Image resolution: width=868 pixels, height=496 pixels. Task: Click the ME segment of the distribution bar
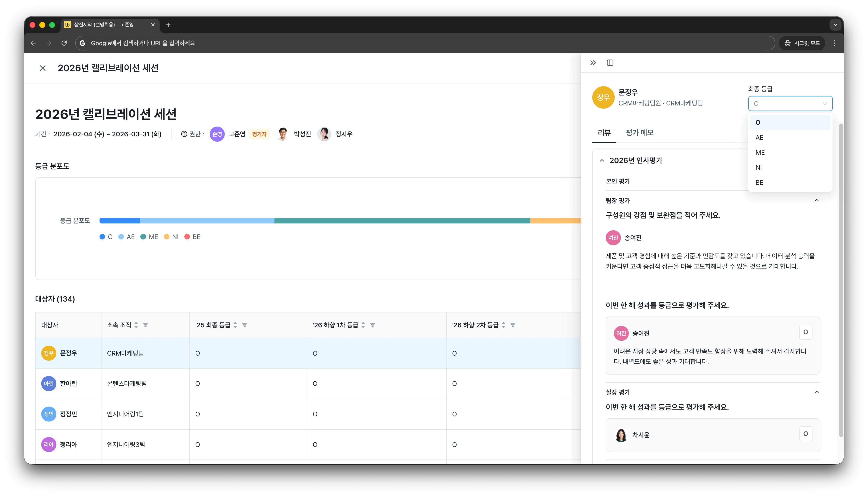coord(402,221)
